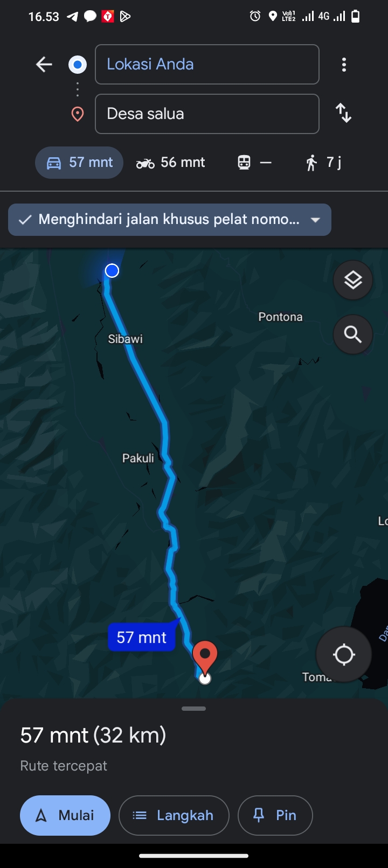Viewport: 388px width, 868px height.
Task: Expand the bottom sheet drag handle
Action: tap(194, 709)
